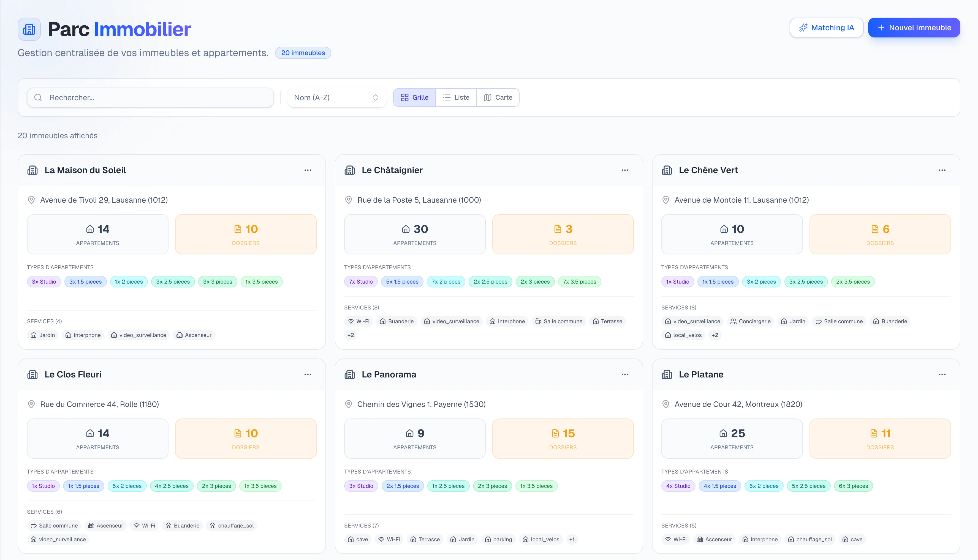The image size is (978, 560).
Task: Open the Nom (A-Z) sort dropdown
Action: pyautogui.click(x=336, y=98)
